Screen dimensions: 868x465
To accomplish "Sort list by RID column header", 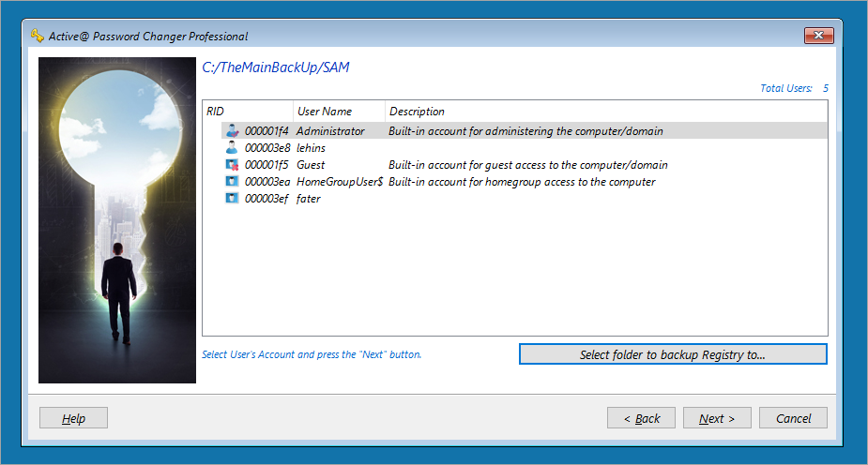I will click(x=248, y=112).
